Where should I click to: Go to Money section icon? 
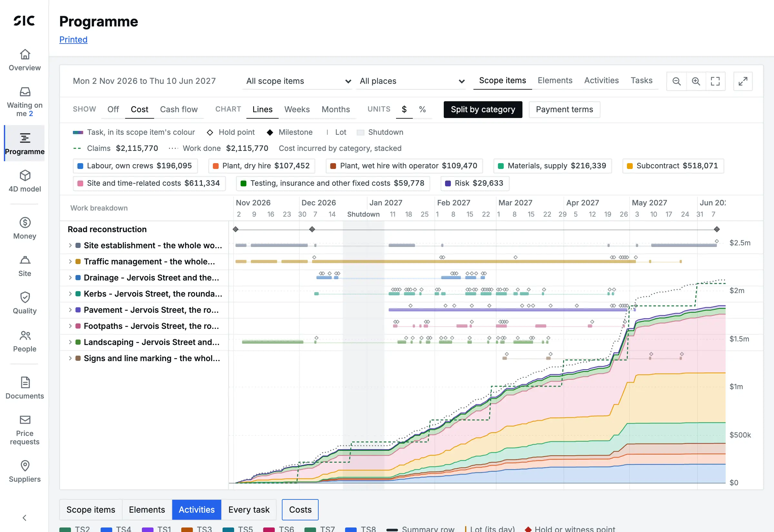[25, 222]
